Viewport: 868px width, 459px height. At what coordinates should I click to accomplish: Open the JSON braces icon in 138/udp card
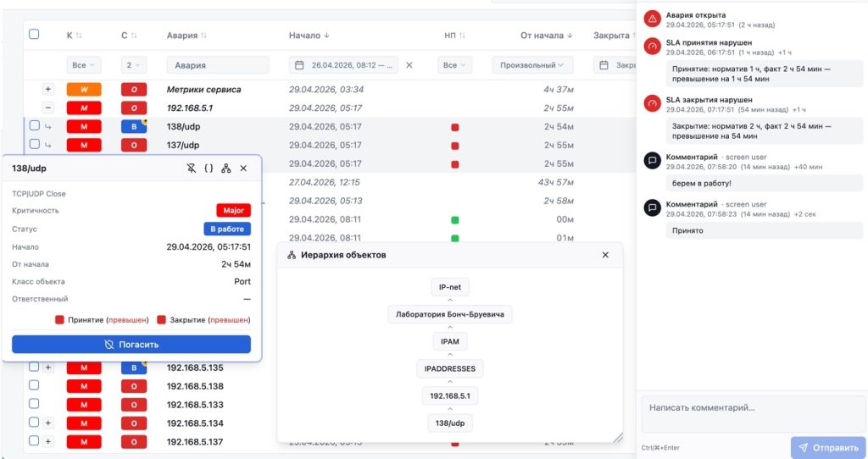tap(209, 169)
